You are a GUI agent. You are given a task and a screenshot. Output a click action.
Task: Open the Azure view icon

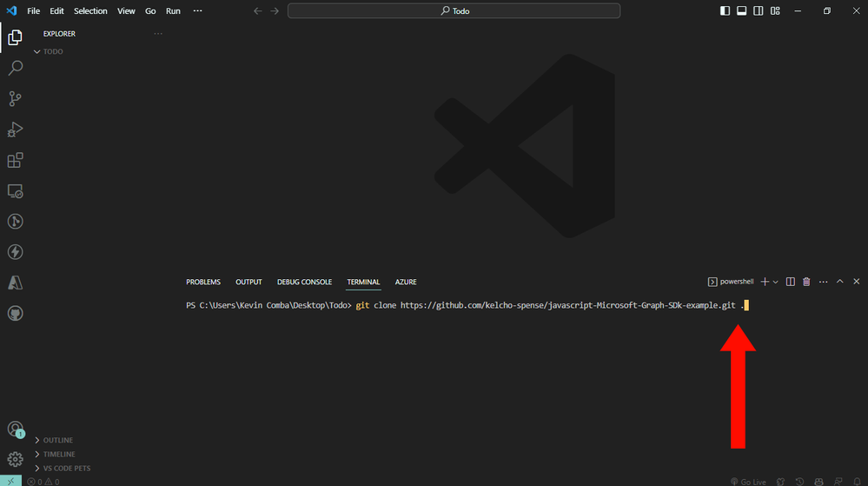(x=15, y=283)
